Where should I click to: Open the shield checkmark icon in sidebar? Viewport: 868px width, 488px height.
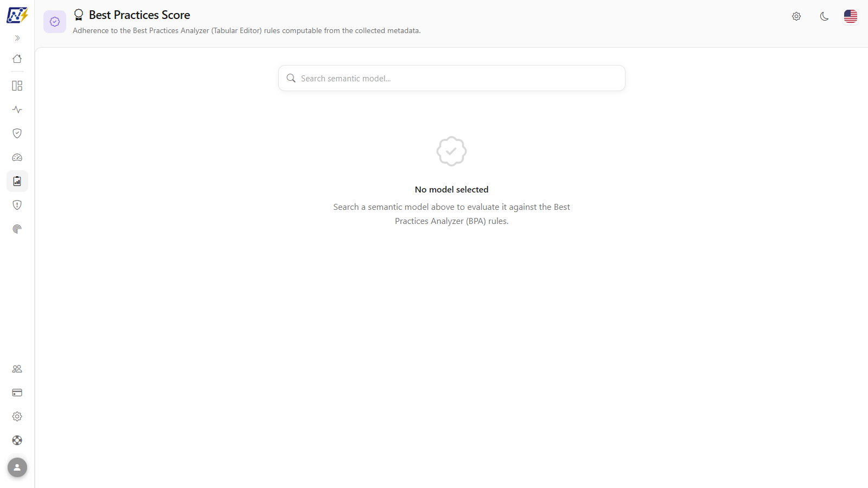point(17,133)
